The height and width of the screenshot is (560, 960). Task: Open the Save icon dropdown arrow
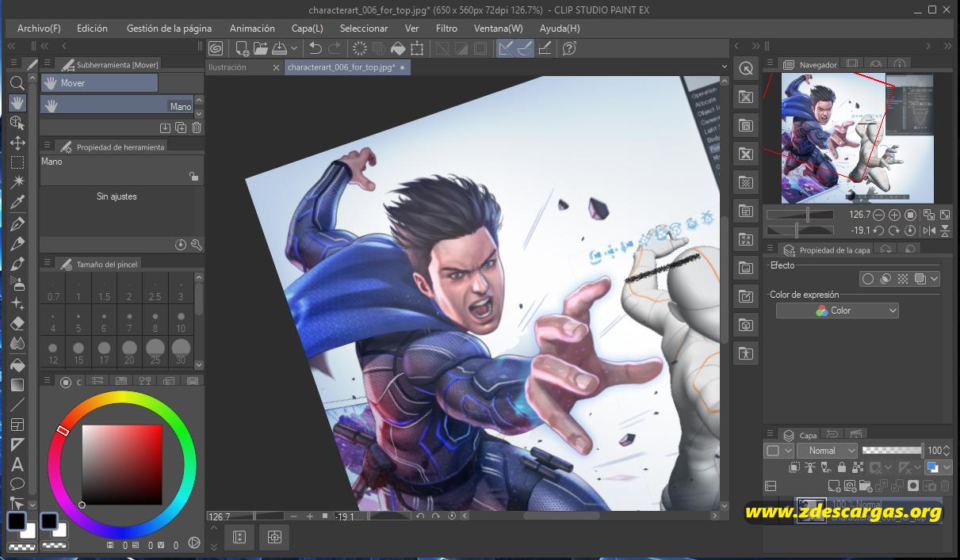point(293,48)
